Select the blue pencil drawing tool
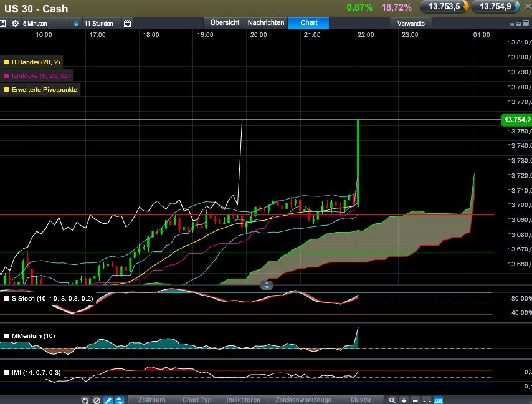 pos(108,400)
